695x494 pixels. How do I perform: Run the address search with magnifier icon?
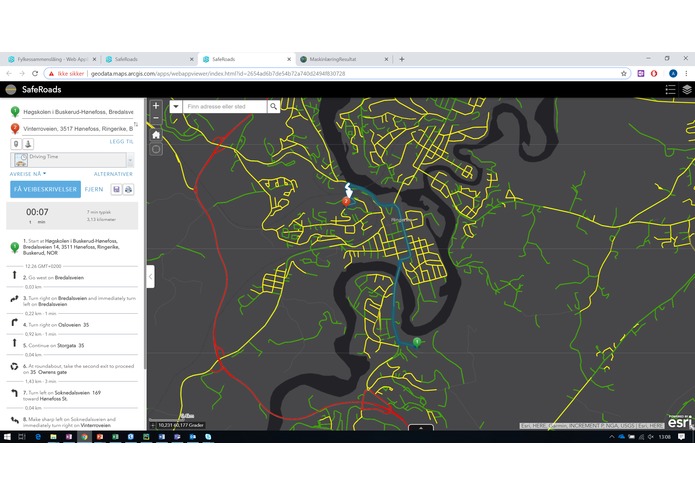point(273,106)
